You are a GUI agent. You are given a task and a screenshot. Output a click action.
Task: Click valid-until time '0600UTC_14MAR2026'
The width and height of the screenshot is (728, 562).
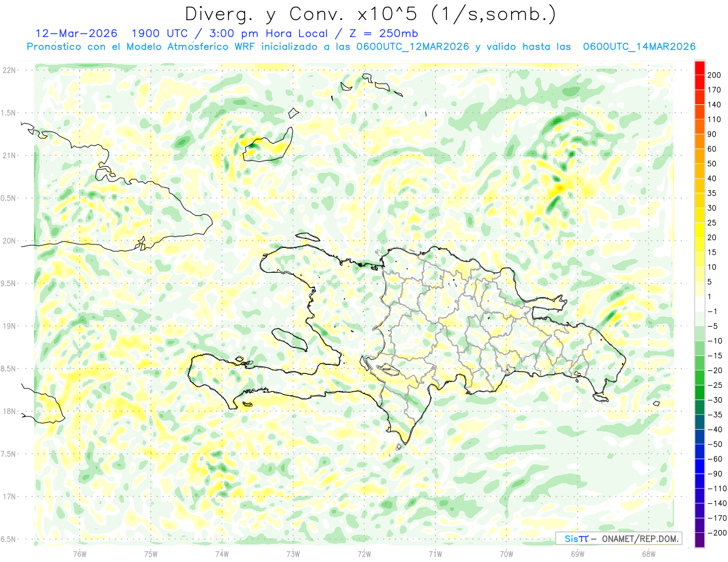[639, 47]
